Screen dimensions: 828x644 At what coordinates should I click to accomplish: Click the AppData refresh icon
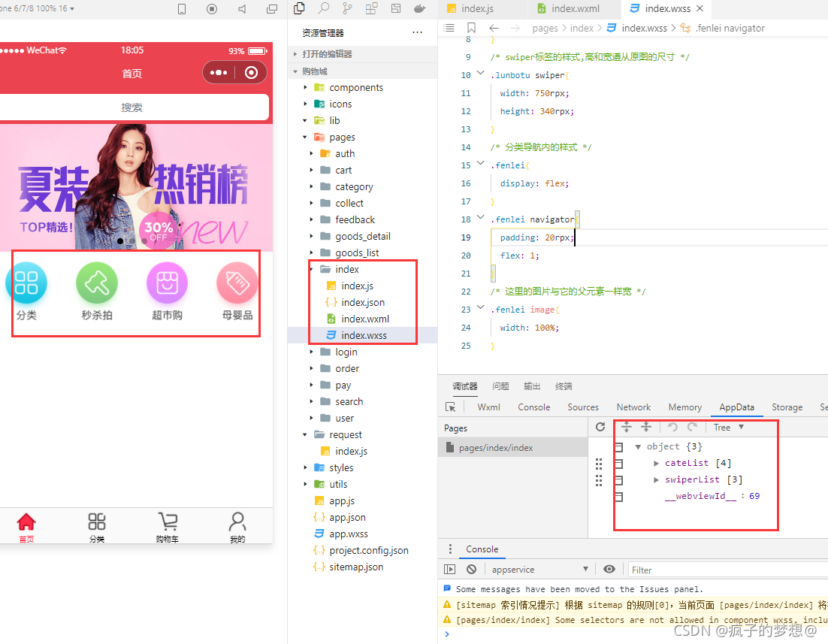[600, 427]
